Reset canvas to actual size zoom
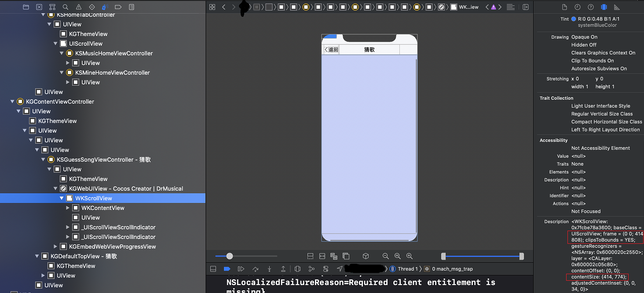This screenshot has width=644, height=293. pos(398,256)
